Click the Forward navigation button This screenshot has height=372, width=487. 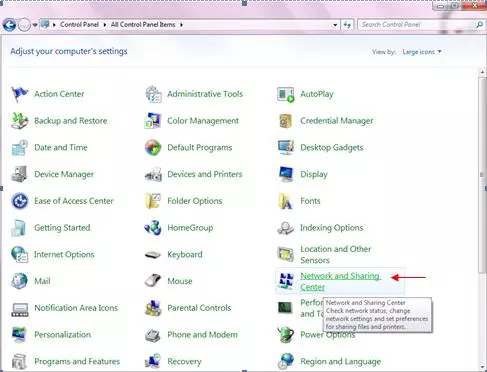(24, 25)
